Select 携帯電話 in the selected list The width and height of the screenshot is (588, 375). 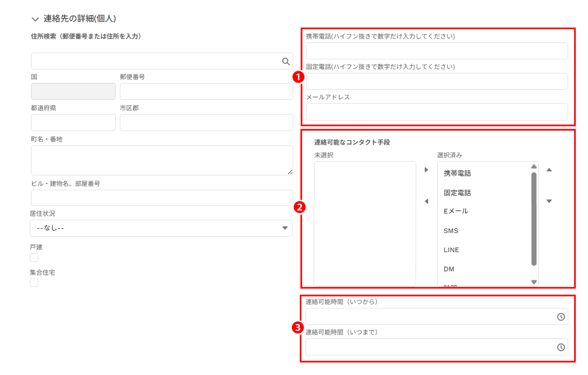coord(457,173)
